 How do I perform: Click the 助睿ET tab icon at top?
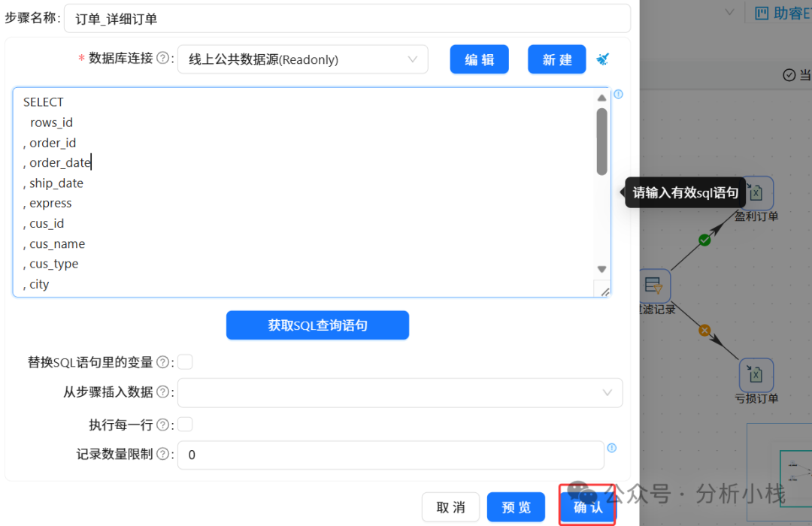pos(761,13)
